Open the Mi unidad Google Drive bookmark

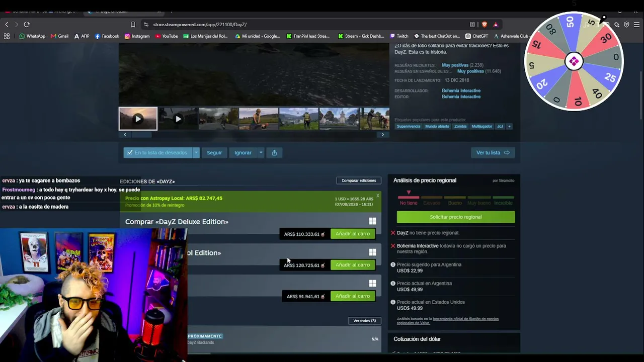pos(257,36)
